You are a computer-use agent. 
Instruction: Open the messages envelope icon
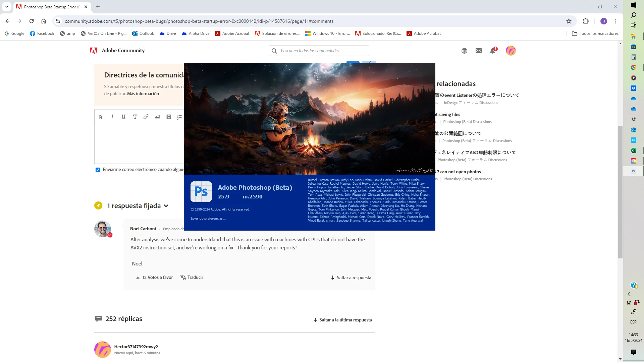[479, 51]
